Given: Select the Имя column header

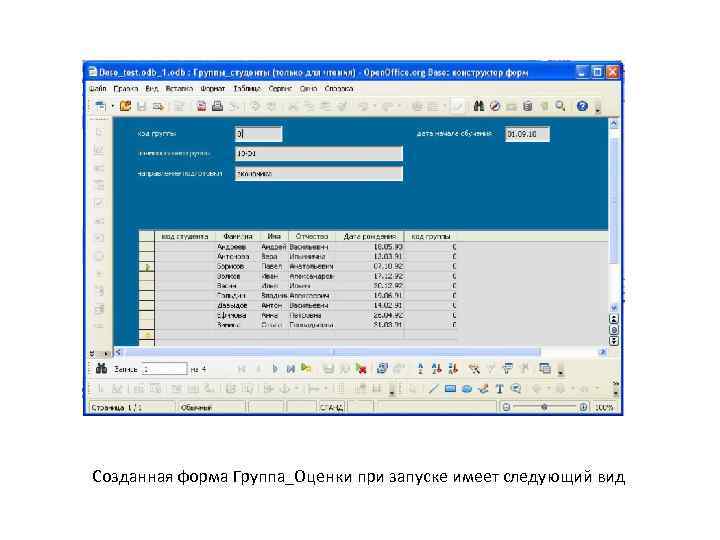Looking at the screenshot, I should tap(274, 236).
